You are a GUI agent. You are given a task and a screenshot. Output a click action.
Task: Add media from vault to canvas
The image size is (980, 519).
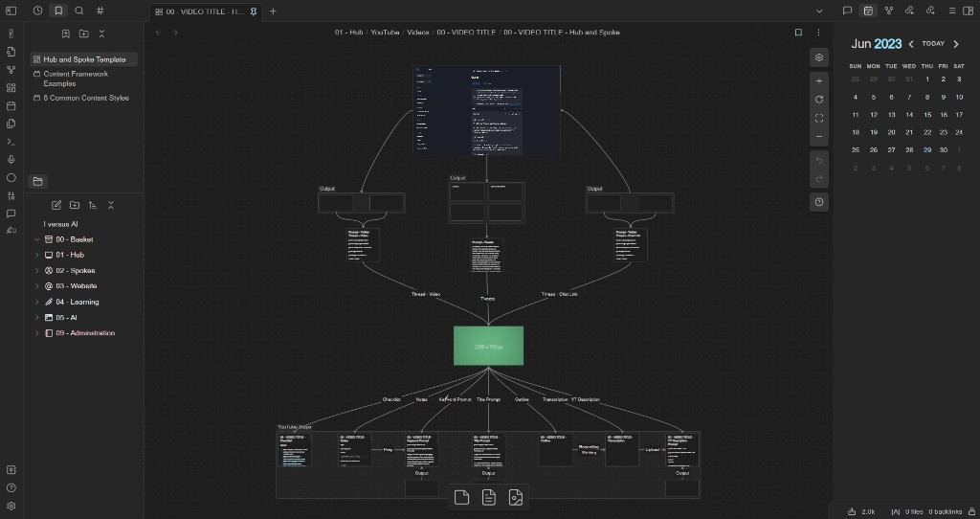coord(516,498)
